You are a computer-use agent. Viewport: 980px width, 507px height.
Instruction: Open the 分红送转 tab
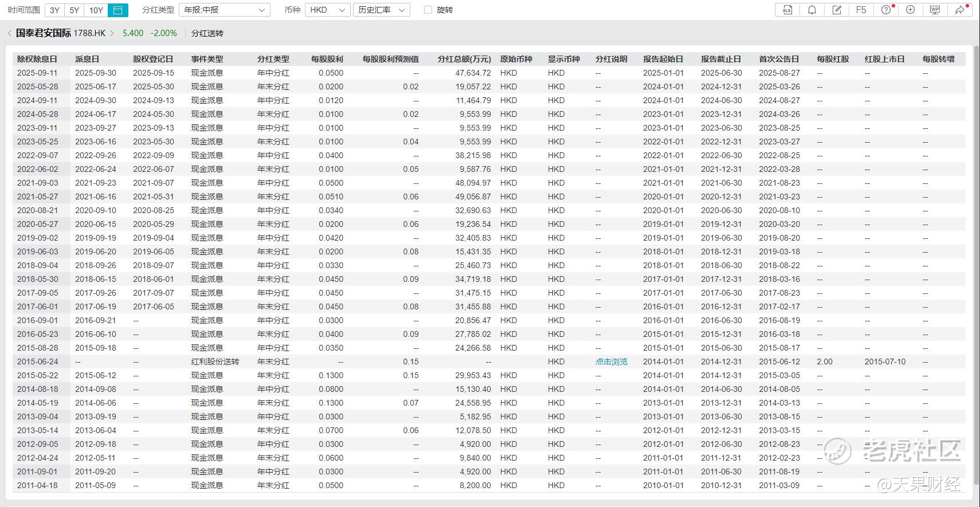(x=207, y=33)
